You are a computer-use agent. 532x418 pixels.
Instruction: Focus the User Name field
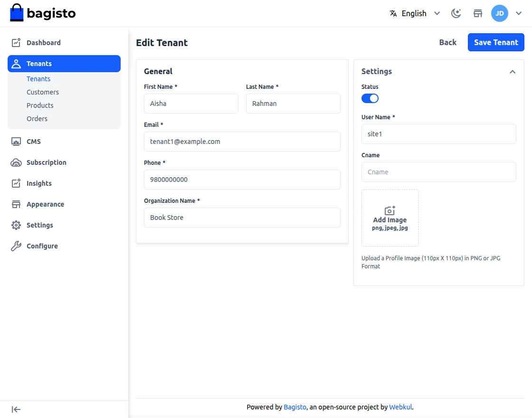[x=439, y=133]
